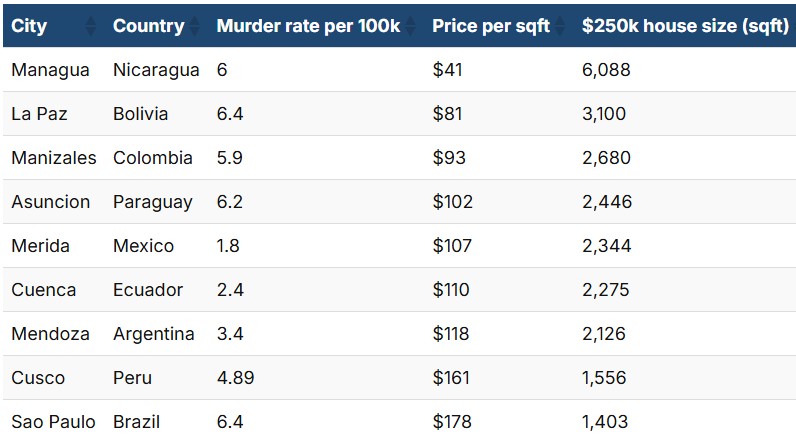Screen dimensions: 796x436
Task: Click Cusco's 1,556 house size cell
Action: (604, 378)
